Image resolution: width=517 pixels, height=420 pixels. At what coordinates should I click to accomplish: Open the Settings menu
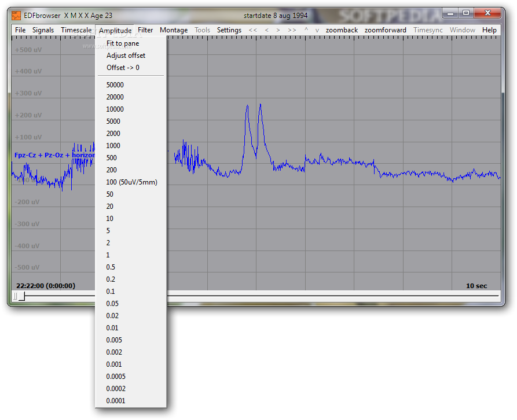[229, 30]
